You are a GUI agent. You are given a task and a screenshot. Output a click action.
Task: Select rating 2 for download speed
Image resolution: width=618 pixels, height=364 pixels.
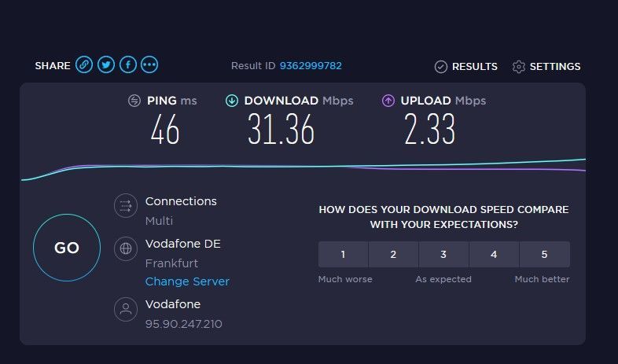(x=393, y=255)
